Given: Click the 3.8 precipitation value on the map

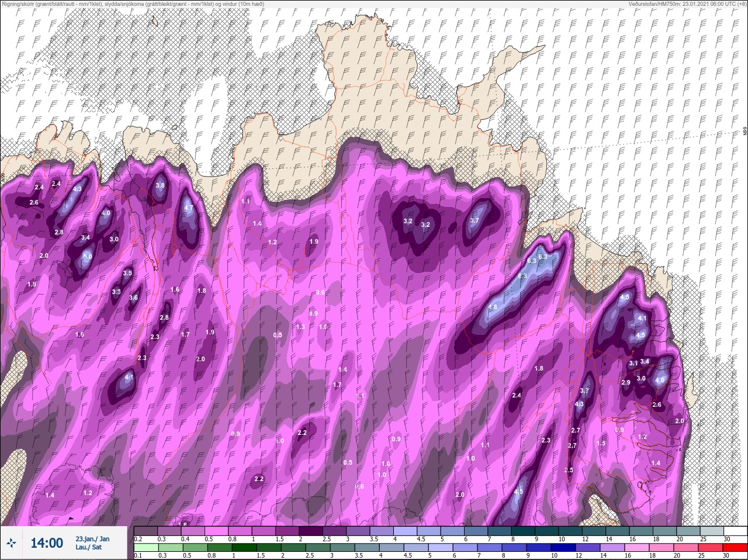Looking at the screenshot, I should click(160, 185).
